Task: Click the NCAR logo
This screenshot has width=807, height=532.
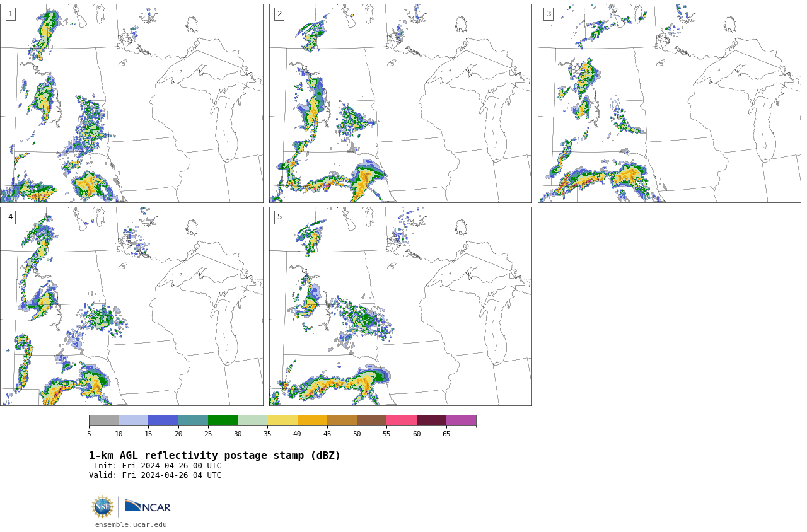Action: 148,506
